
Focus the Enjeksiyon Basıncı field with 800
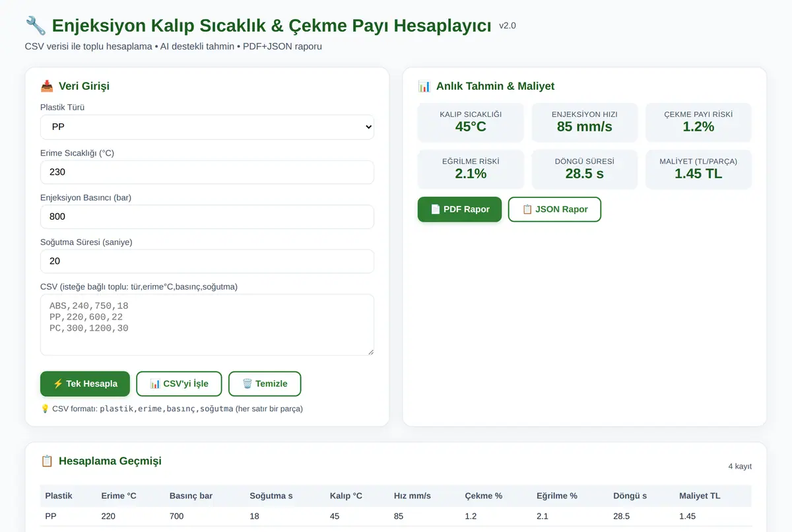tap(207, 216)
